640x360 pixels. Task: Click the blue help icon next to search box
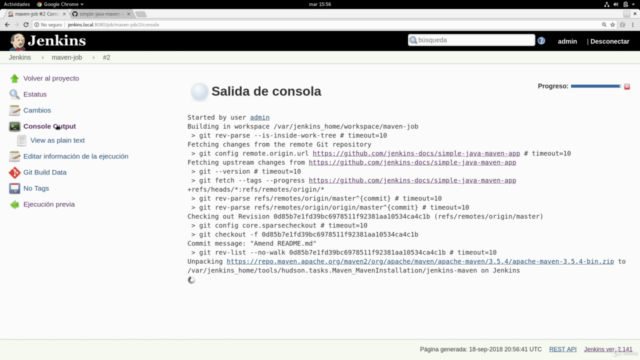[541, 41]
